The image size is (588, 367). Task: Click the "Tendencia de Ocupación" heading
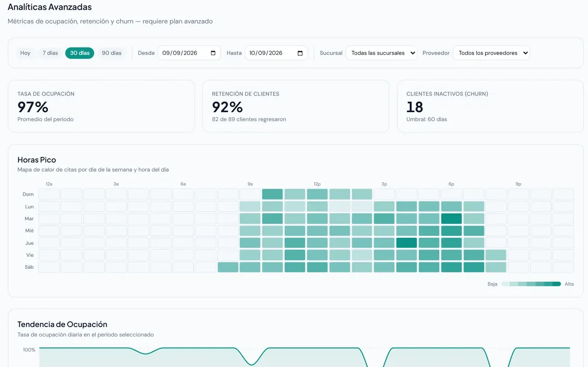62,324
